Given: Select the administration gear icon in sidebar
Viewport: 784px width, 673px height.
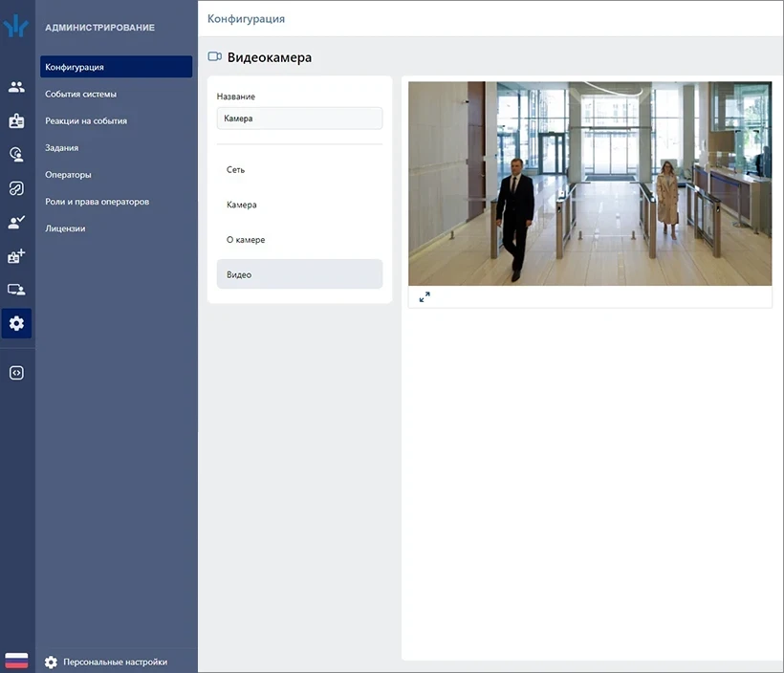Looking at the screenshot, I should (x=16, y=324).
